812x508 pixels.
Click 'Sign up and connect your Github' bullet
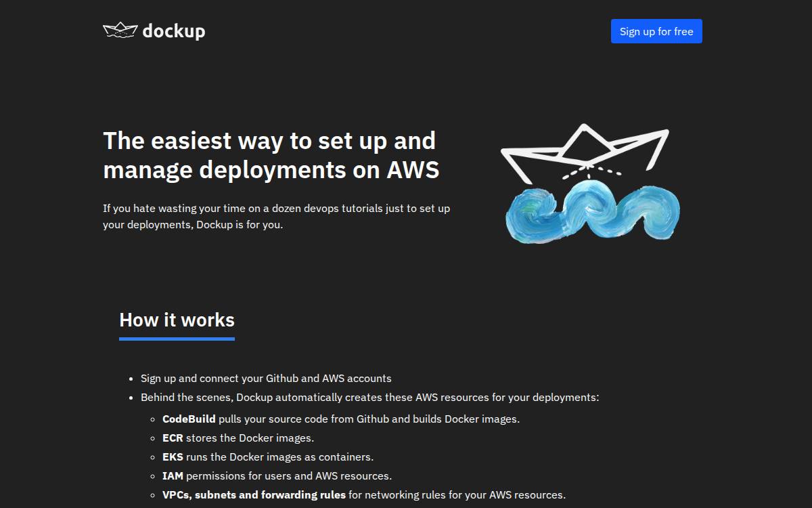click(266, 378)
